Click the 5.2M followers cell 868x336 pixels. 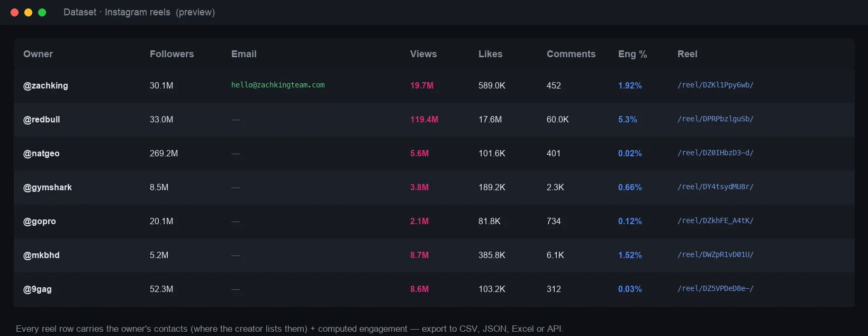click(159, 255)
